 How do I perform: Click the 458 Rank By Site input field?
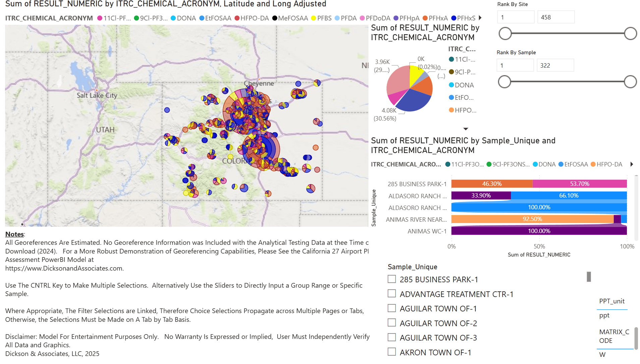tap(556, 17)
